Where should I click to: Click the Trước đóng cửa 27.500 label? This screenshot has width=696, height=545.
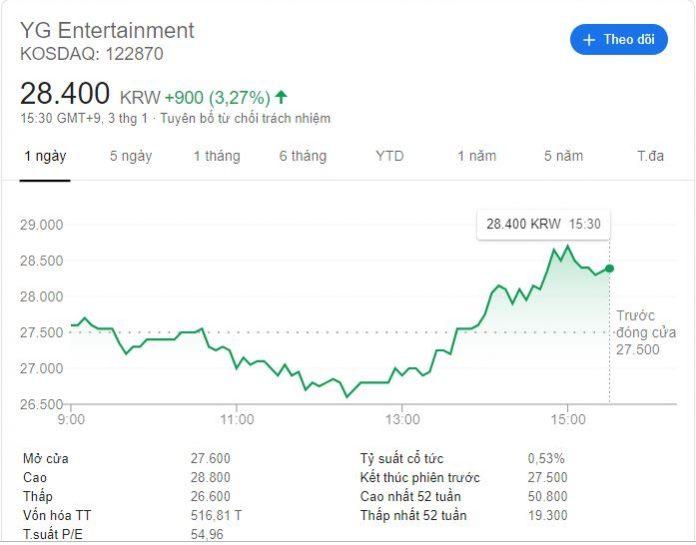point(646,332)
